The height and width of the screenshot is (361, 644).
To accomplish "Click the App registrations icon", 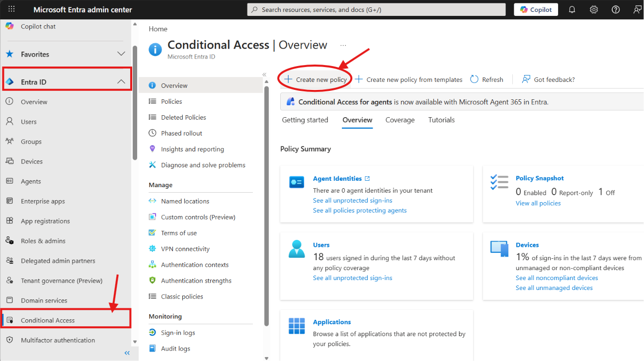I will pos(9,221).
